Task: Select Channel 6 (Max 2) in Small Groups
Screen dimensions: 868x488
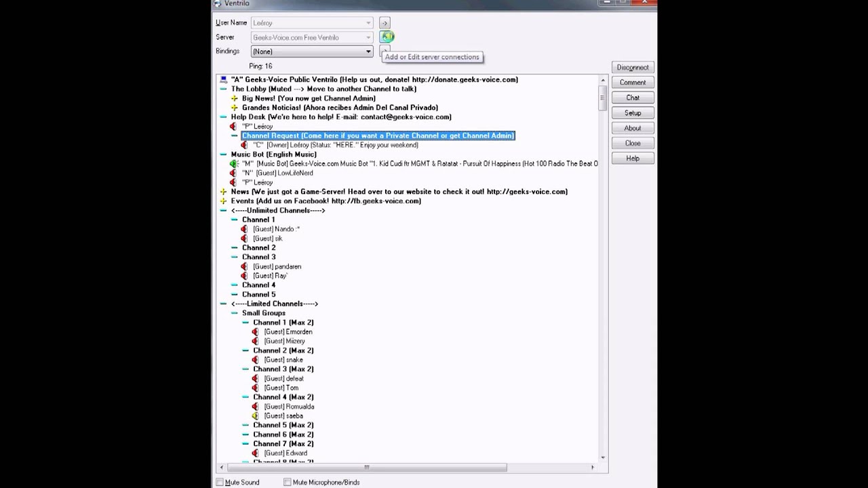Action: click(283, 435)
